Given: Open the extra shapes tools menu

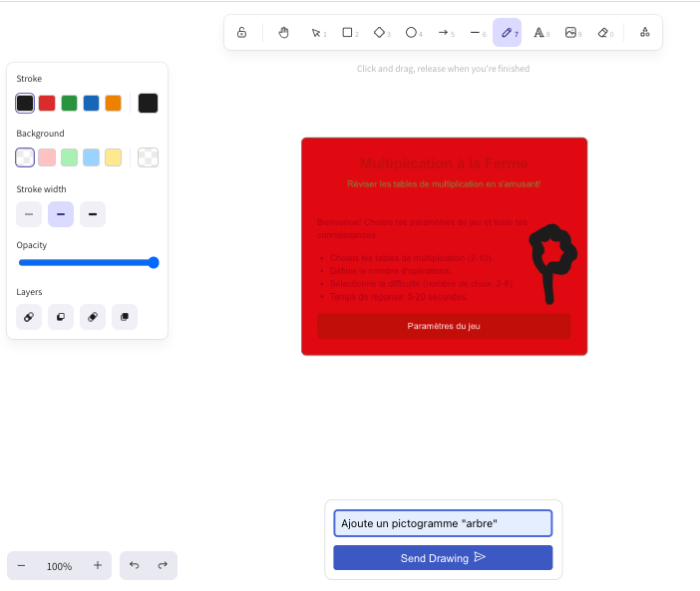Looking at the screenshot, I should pyautogui.click(x=644, y=33).
